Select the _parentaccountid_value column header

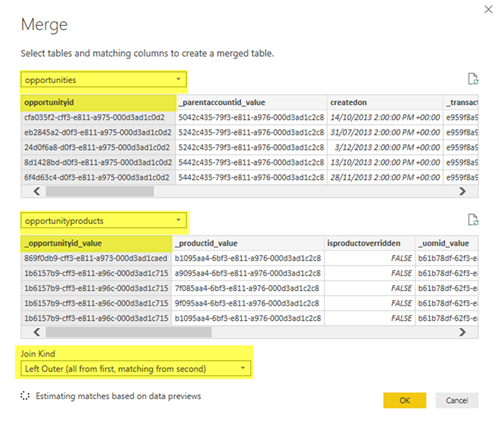coord(251,103)
